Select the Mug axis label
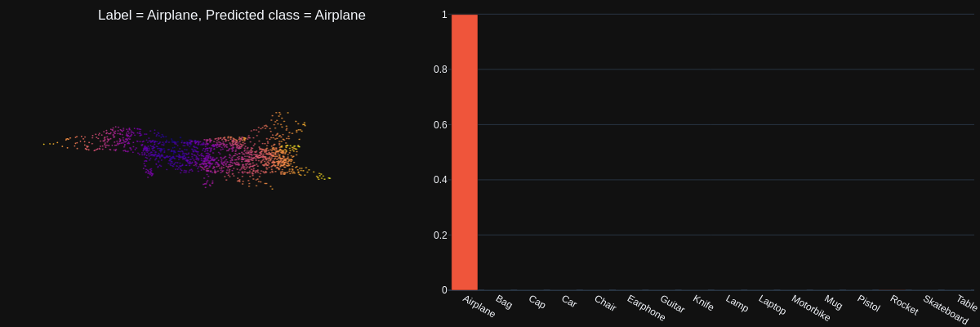 coord(833,302)
